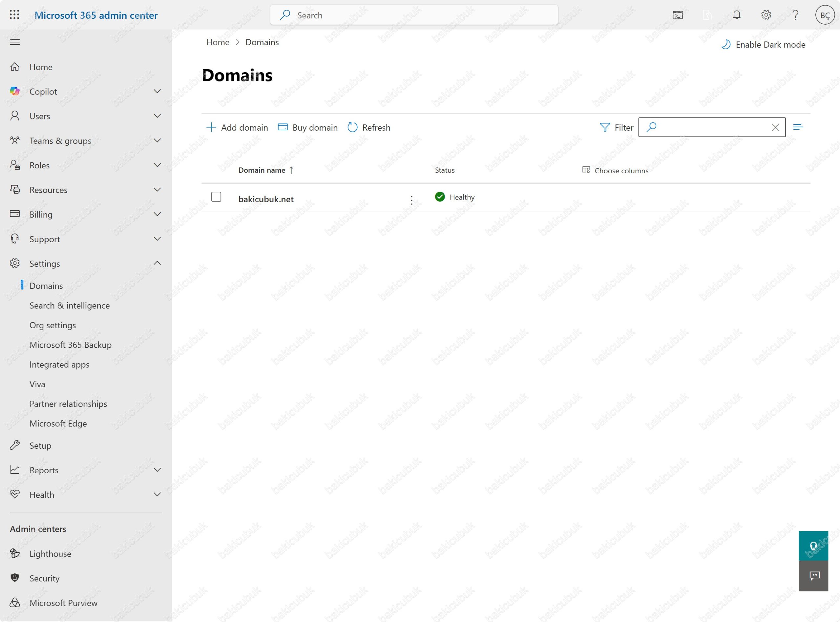Viewport: 840px width, 622px height.
Task: Open the app launcher waffle icon
Action: [x=14, y=15]
